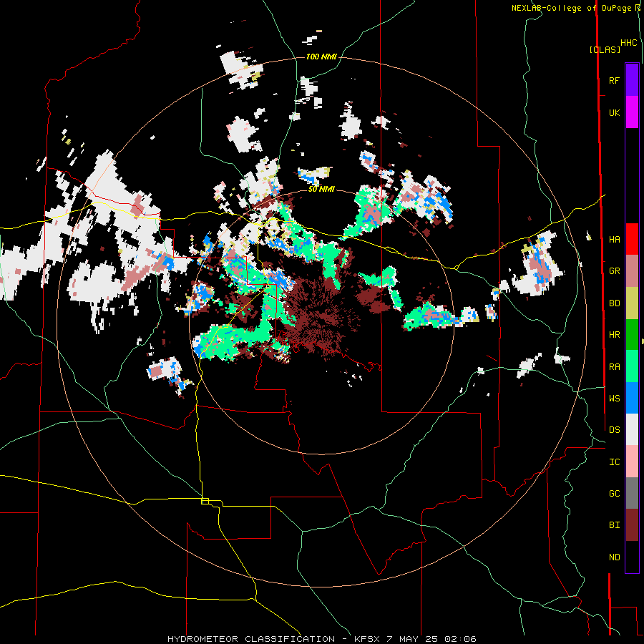The image size is (644, 644).
Task: Click the purple RF legend color swatch
Action: coord(632,80)
